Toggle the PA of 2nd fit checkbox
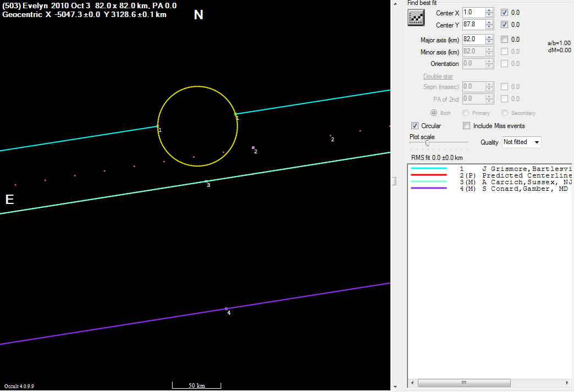Image resolution: width=574 pixels, height=392 pixels. click(504, 98)
